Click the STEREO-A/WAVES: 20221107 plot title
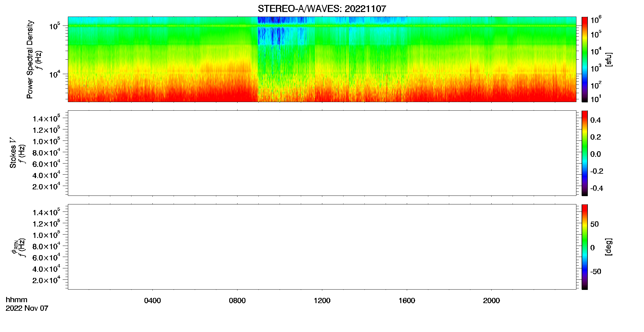644x332 pixels. click(322, 9)
